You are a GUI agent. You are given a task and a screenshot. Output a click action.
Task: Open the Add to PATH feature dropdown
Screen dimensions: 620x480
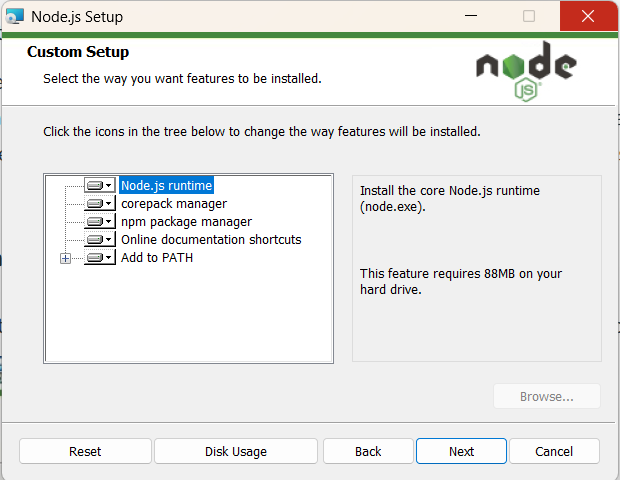click(x=100, y=258)
